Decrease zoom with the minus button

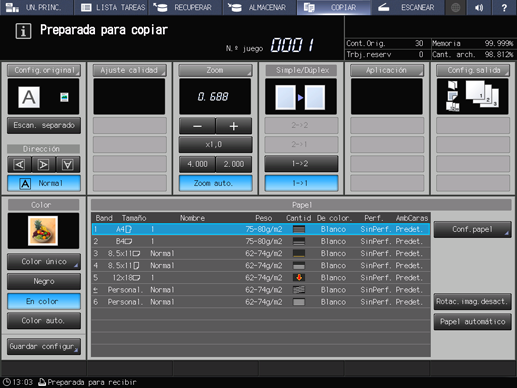[x=197, y=126]
